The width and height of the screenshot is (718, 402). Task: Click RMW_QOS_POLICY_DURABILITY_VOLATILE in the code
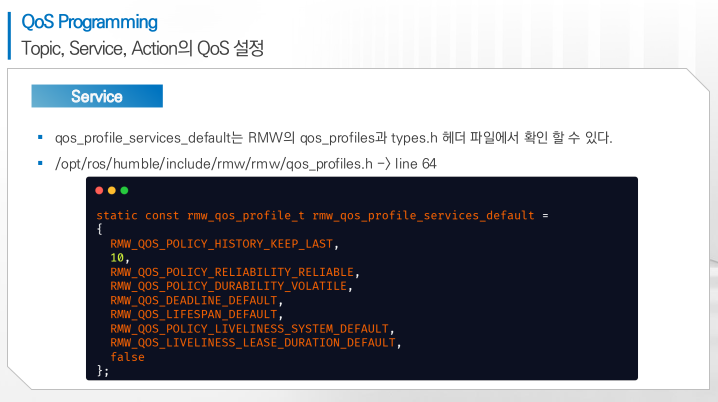click(228, 286)
